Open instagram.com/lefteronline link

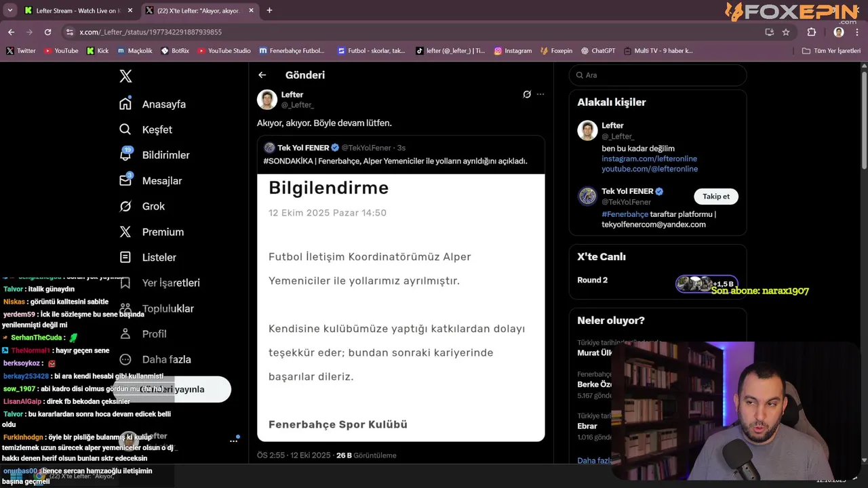(649, 159)
